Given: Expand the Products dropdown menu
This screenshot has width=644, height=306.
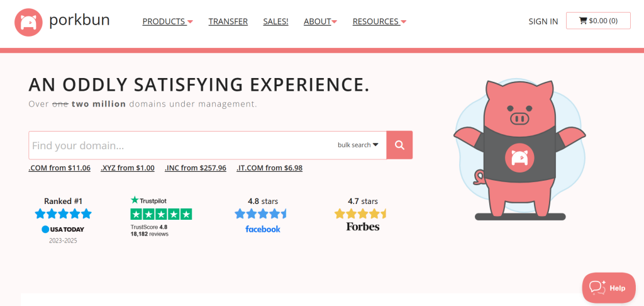Looking at the screenshot, I should [167, 21].
